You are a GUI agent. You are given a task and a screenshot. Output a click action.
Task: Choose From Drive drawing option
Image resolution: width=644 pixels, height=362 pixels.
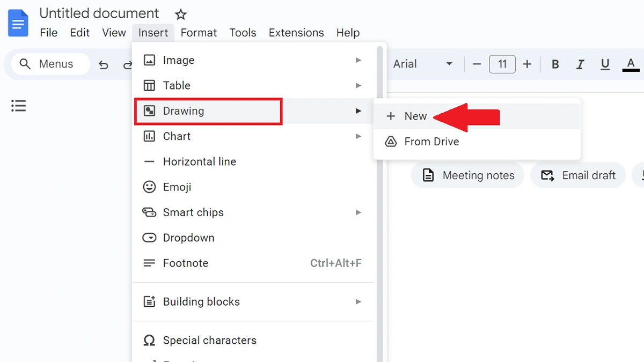coord(477,142)
